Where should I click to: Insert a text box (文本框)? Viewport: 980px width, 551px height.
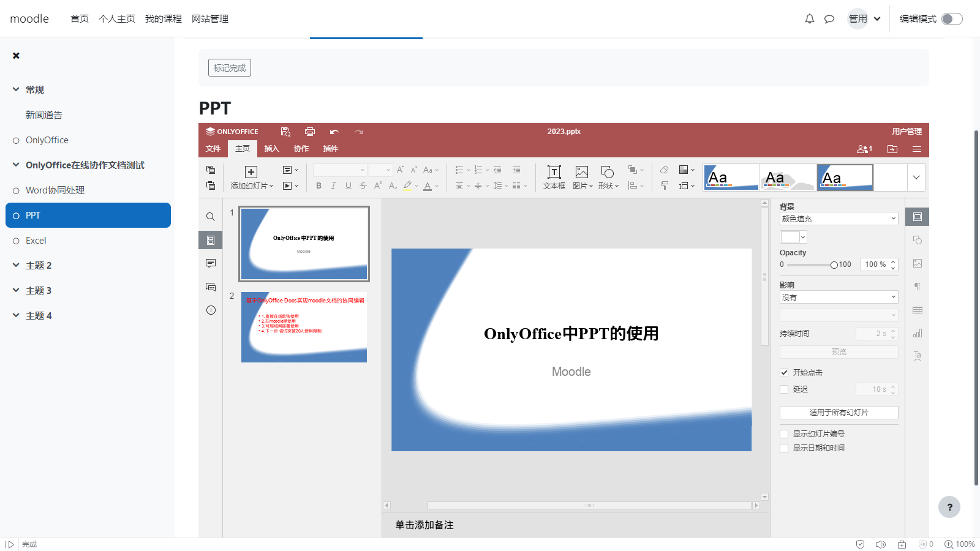coord(554,178)
